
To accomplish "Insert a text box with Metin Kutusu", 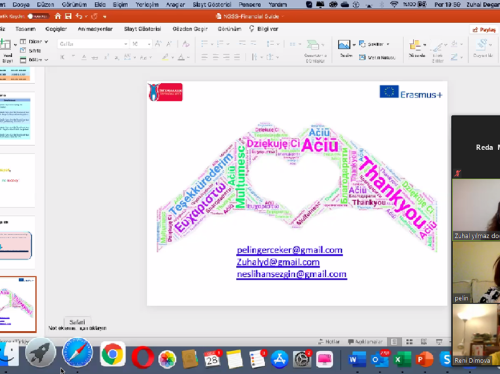I will click(377, 57).
